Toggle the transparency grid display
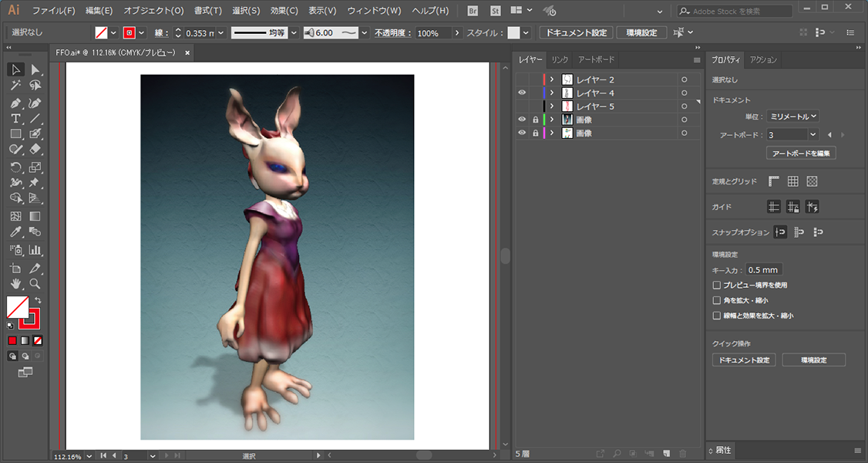This screenshot has height=463, width=868. [812, 181]
